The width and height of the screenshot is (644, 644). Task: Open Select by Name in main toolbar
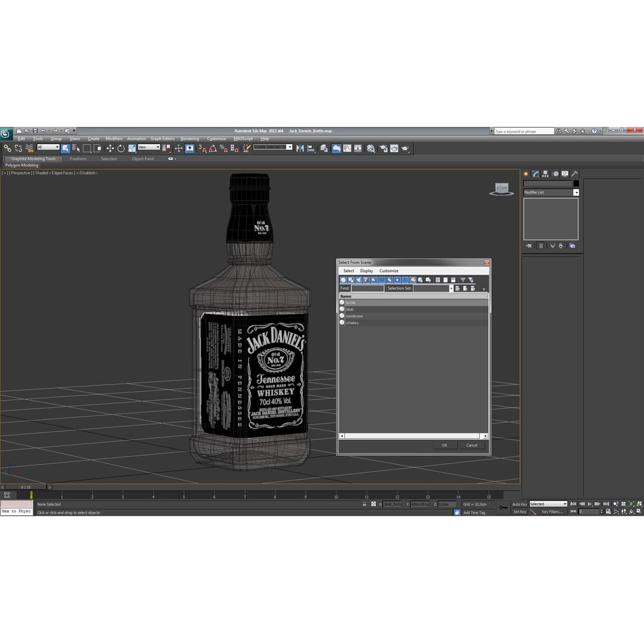click(76, 148)
